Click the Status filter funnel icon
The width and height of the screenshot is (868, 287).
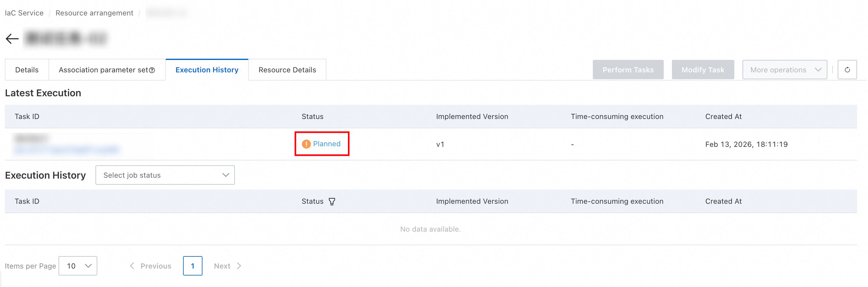(x=332, y=201)
